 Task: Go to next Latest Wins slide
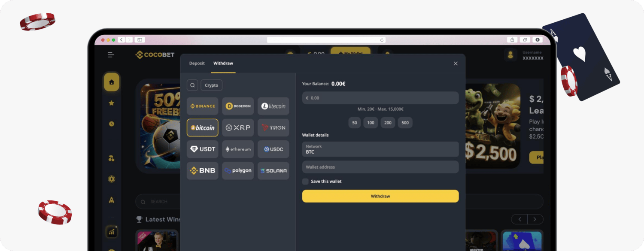pyautogui.click(x=535, y=219)
